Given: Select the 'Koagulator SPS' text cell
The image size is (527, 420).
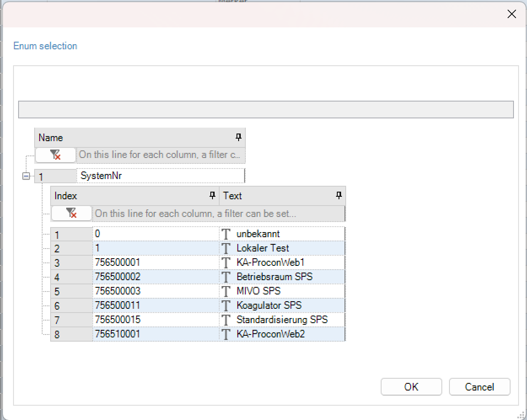Looking at the screenshot, I should 282,305.
